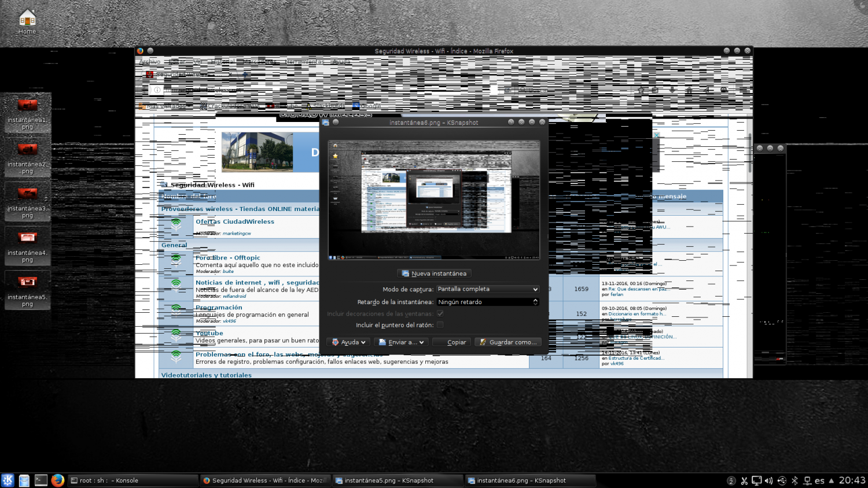Open Marcadores menu in Firefox
The height and width of the screenshot is (488, 868).
259,62
